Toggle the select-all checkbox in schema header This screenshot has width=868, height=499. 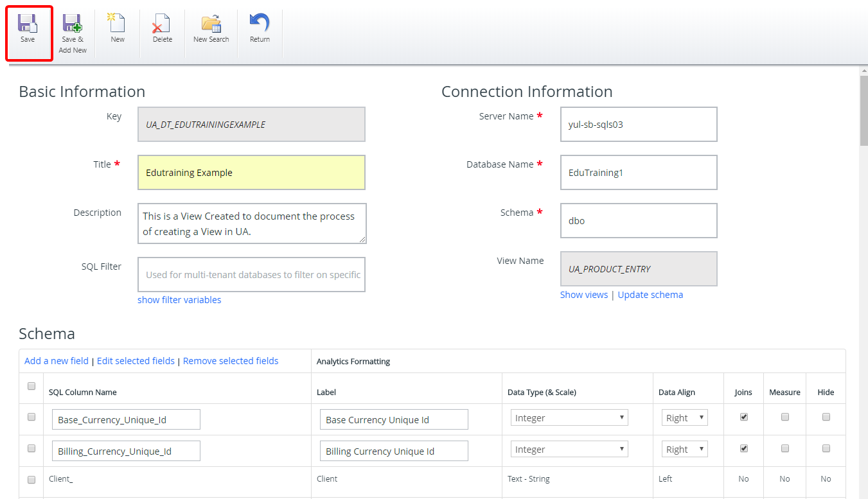pyautogui.click(x=31, y=386)
